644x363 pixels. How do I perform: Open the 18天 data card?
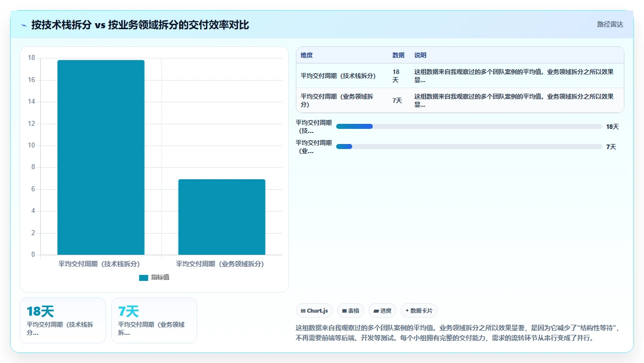click(63, 320)
